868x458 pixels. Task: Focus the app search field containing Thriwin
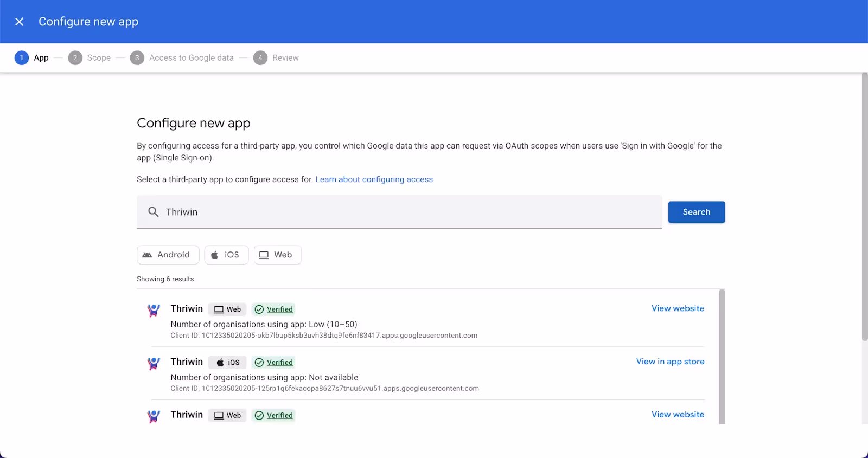[399, 212]
